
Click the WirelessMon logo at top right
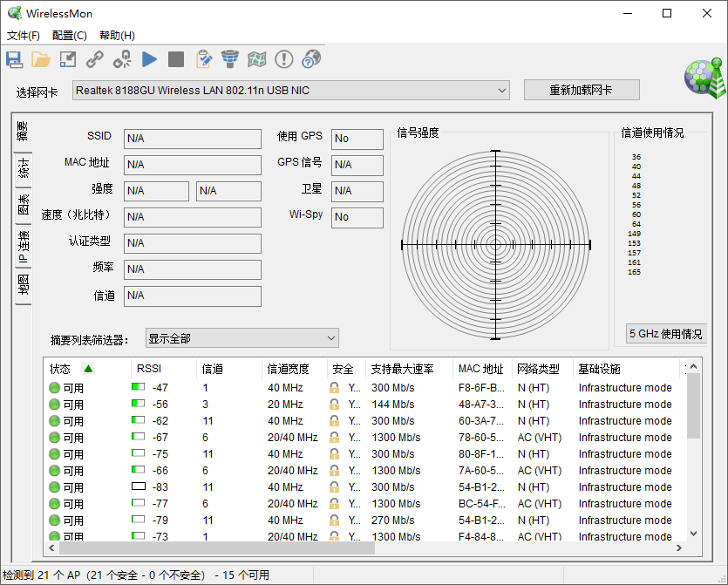[705, 78]
